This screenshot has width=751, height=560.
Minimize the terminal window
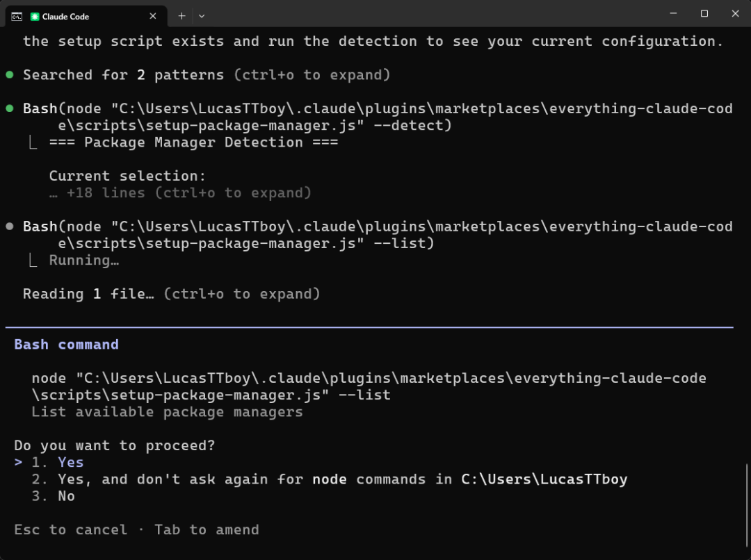tap(673, 14)
